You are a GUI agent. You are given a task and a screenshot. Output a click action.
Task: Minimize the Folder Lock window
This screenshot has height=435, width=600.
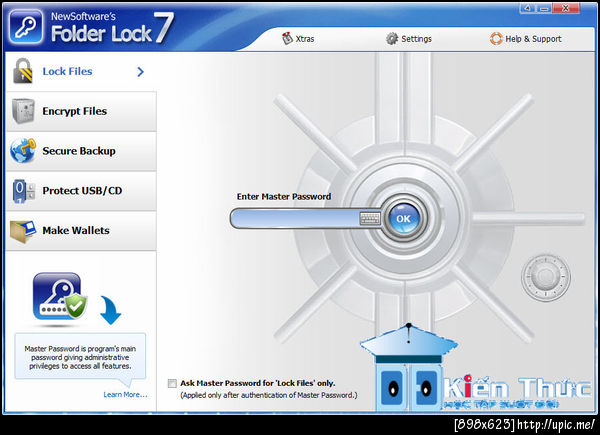tap(544, 8)
